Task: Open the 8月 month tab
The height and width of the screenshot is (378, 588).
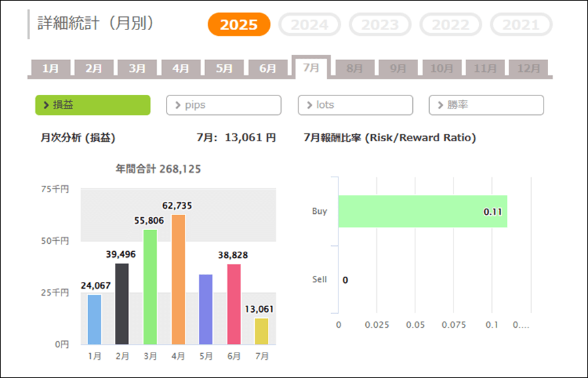Action: (x=355, y=68)
